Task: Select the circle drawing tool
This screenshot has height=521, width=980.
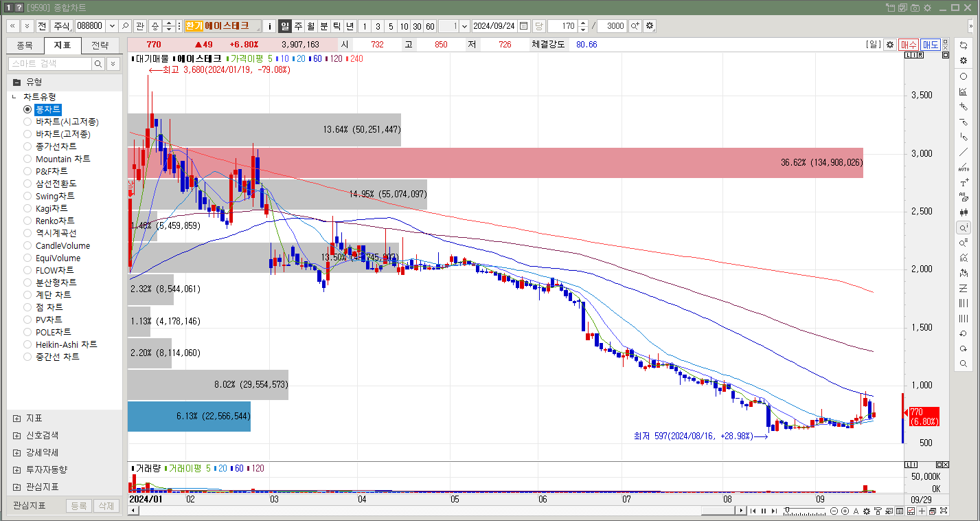Action: (x=964, y=76)
